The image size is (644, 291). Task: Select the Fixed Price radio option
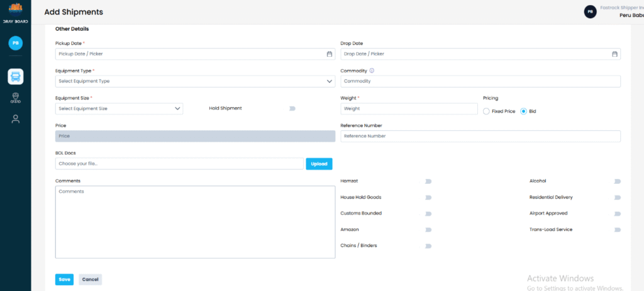pyautogui.click(x=487, y=111)
